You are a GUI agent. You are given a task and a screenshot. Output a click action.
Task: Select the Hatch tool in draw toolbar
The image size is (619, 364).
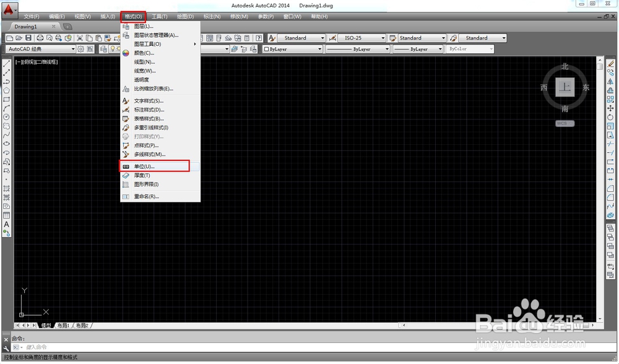point(7,188)
